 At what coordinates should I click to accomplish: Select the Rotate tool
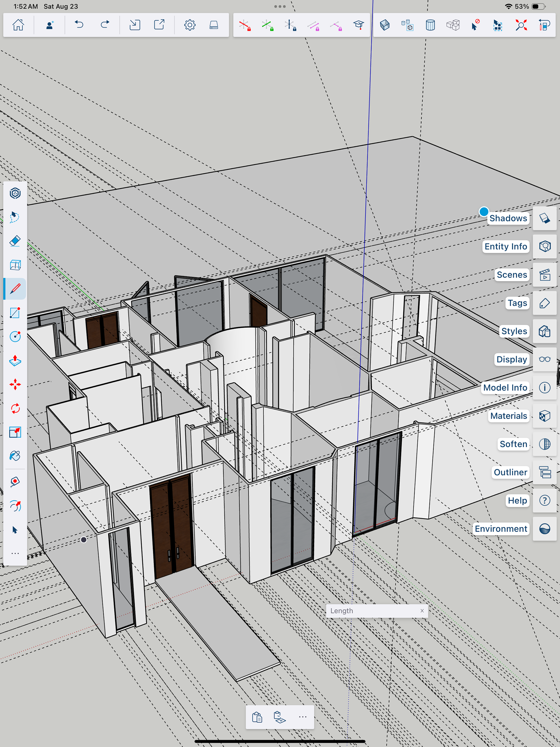[x=15, y=408]
